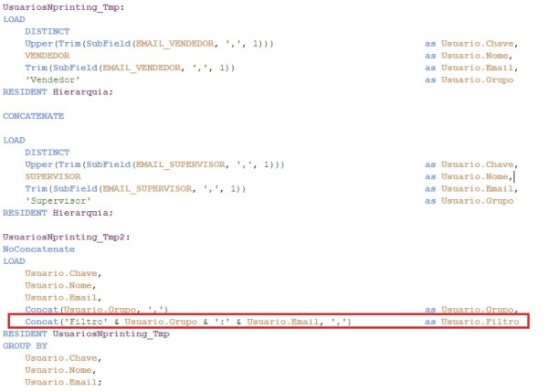The image size is (548, 392).
Task: Click the UsuariosNprinting_Tmp: table label at top
Action: pos(64,6)
